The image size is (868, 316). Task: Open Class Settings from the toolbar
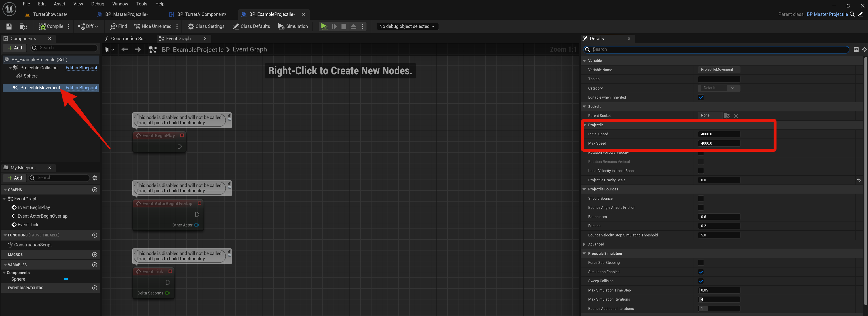point(206,26)
